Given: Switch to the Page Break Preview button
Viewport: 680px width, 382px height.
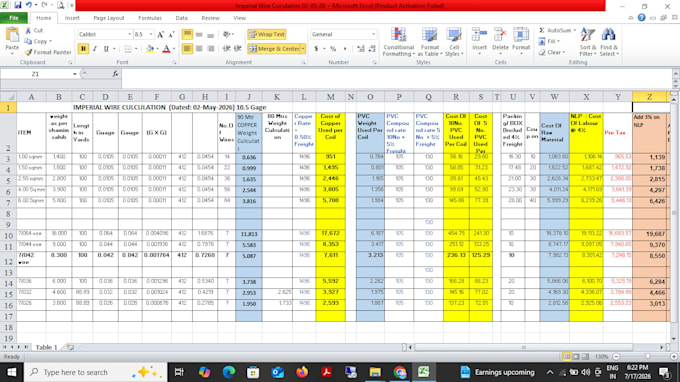Looking at the screenshot, I should point(585,356).
